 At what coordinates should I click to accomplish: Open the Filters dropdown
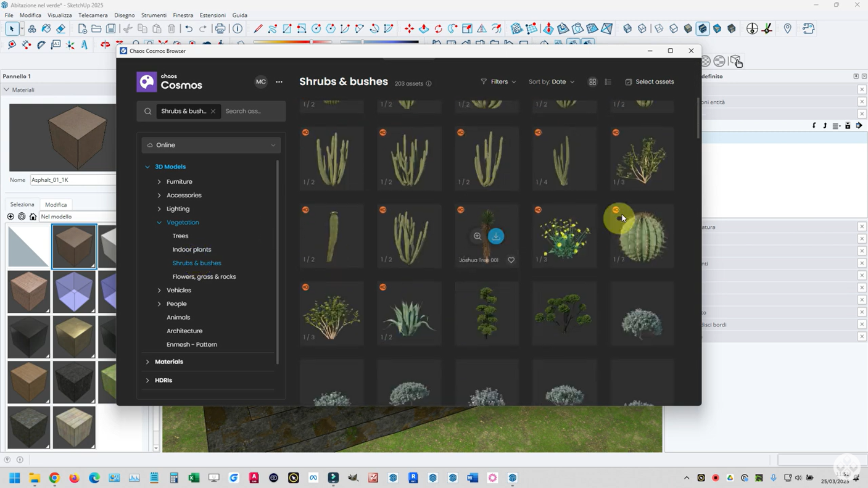[498, 82]
